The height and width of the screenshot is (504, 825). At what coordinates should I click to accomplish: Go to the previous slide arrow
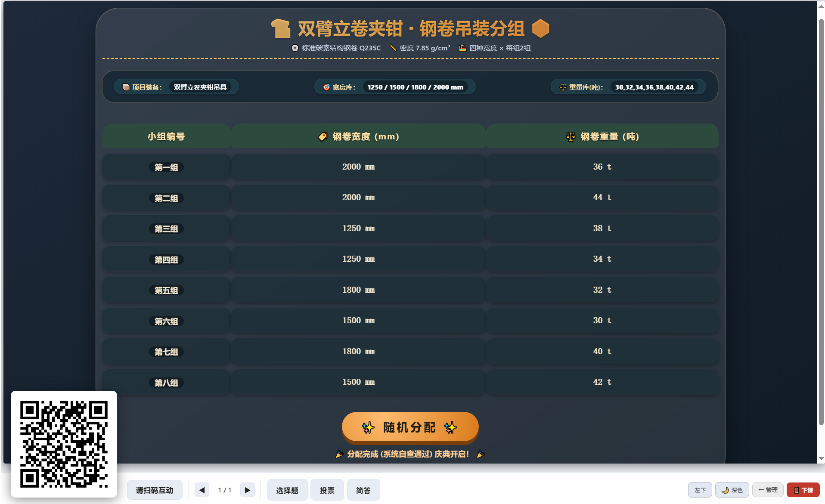pos(202,490)
